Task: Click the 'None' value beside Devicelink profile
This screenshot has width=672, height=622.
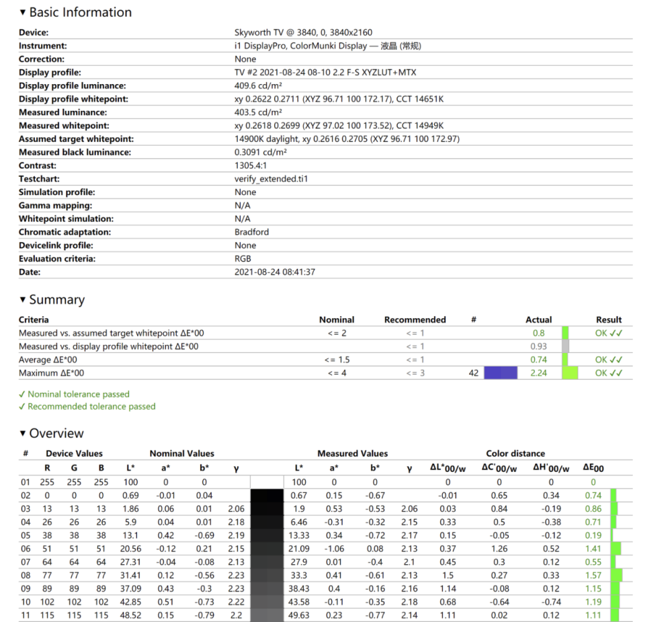Action: [x=245, y=245]
